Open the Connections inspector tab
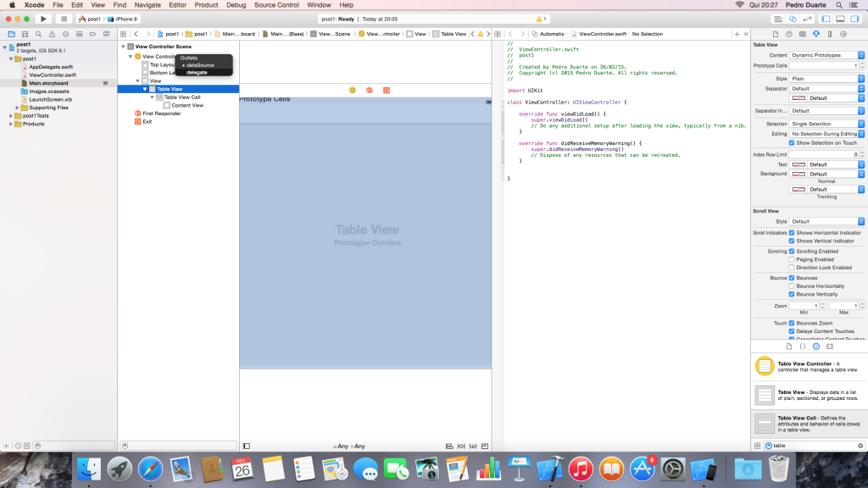868x488 pixels. tap(843, 34)
